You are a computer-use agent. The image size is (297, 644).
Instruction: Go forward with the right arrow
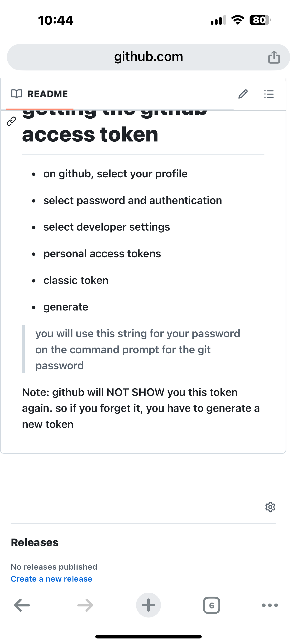pos(85,605)
